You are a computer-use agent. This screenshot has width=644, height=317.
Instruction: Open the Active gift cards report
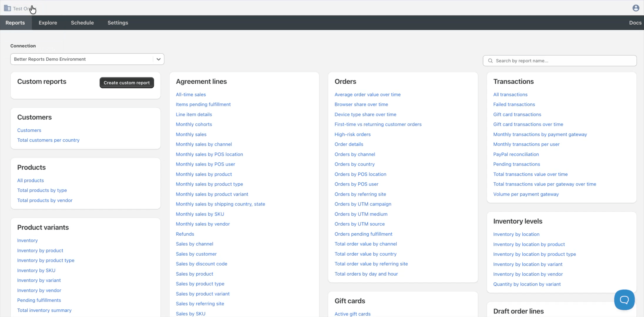point(353,314)
